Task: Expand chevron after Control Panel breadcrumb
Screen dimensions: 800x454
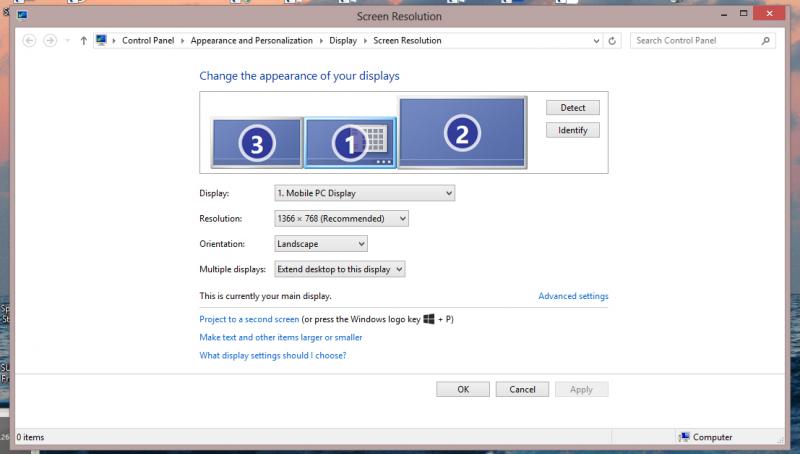Action: 182,40
